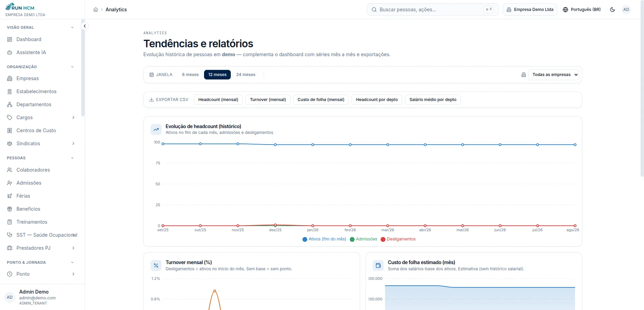Click the Empresas building icon
This screenshot has height=310, width=644.
[10, 78]
